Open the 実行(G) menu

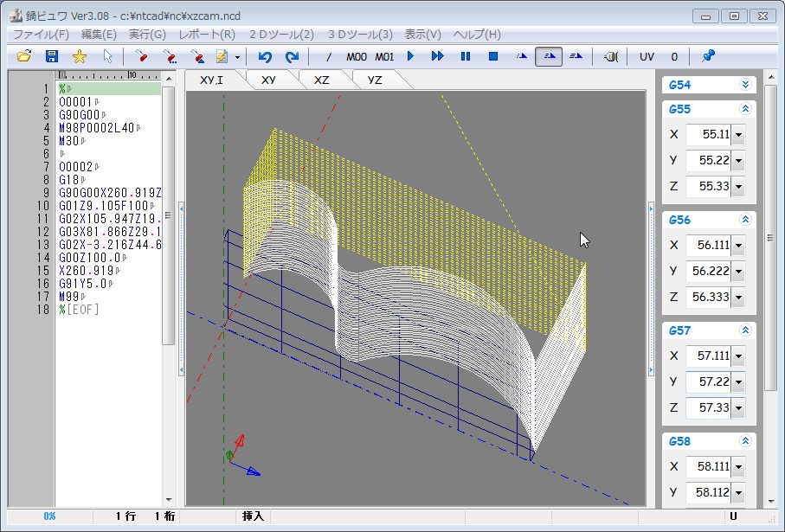147,35
